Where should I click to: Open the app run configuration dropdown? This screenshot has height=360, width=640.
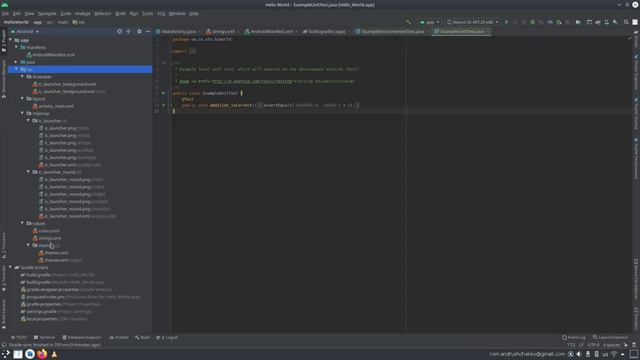[429, 22]
